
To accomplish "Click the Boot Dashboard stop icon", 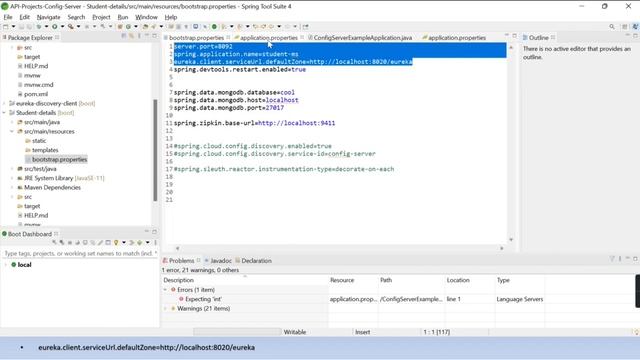I will coord(70,242).
